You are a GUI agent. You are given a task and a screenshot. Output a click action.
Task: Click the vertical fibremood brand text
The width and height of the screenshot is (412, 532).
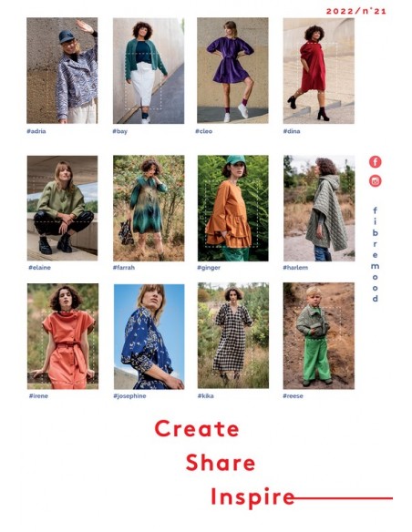pos(375,254)
